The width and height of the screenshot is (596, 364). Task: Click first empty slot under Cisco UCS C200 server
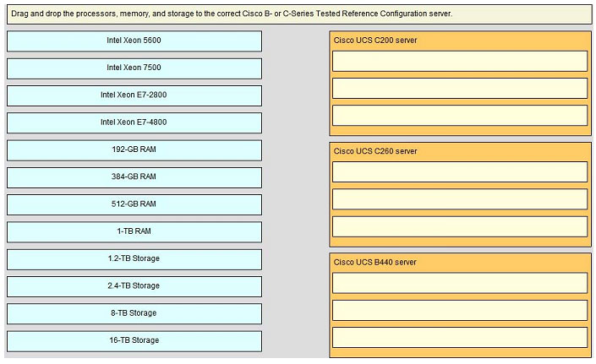(460, 61)
